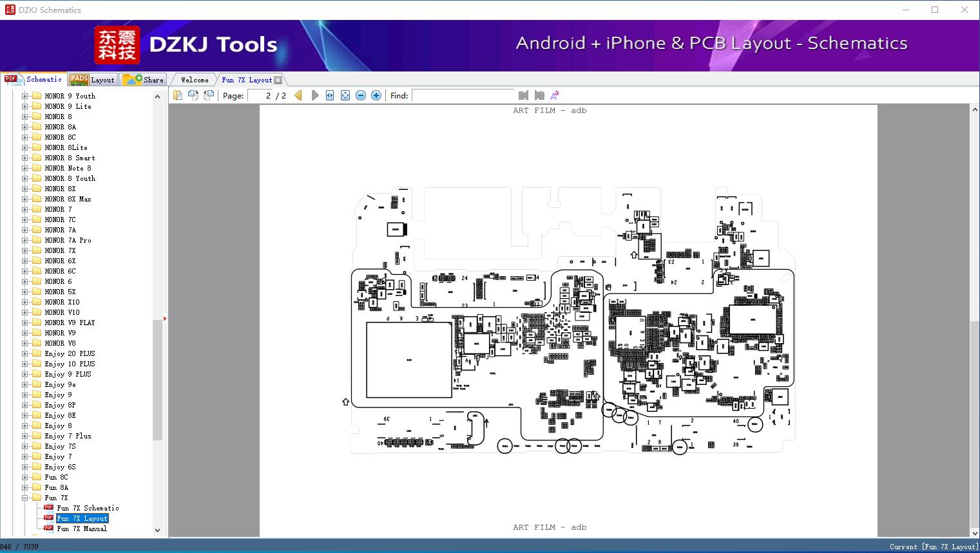Expand the HONOR V9 PLAY folder
This screenshot has width=980, height=553.
24,323
